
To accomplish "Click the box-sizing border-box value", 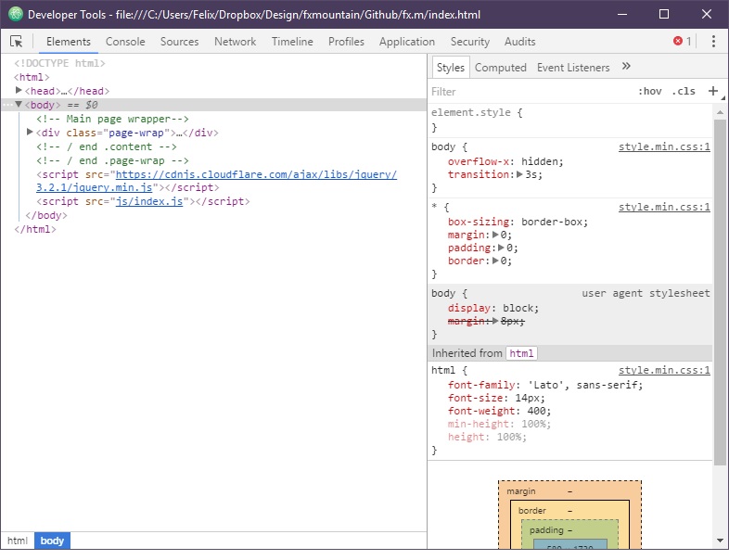I will pyautogui.click(x=552, y=222).
